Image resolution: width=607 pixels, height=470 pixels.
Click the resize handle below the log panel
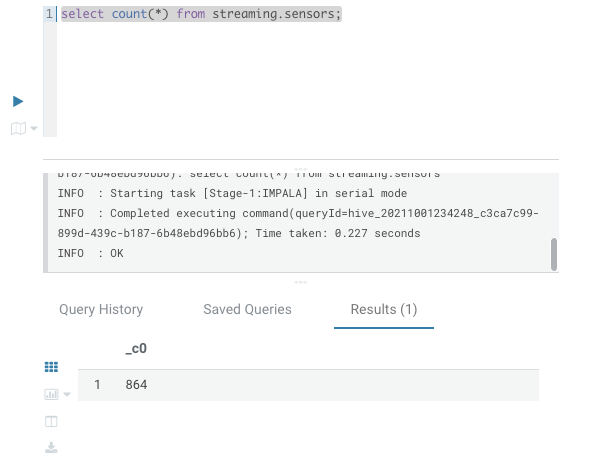(300, 282)
